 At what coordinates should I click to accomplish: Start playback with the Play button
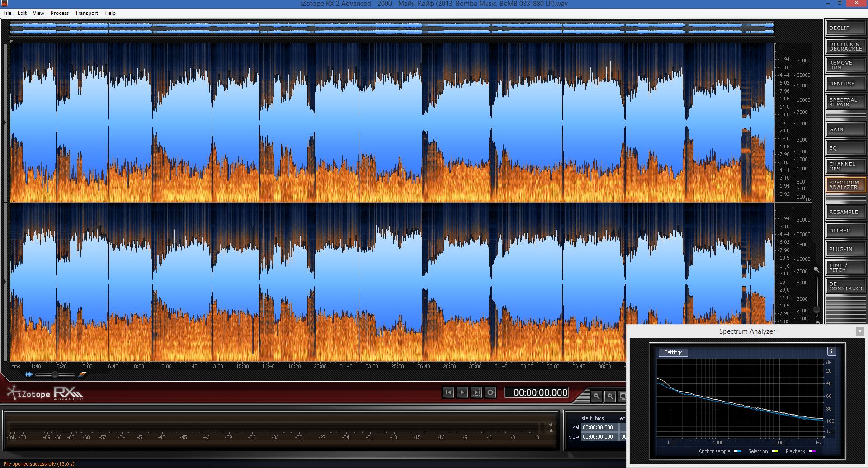pos(462,392)
